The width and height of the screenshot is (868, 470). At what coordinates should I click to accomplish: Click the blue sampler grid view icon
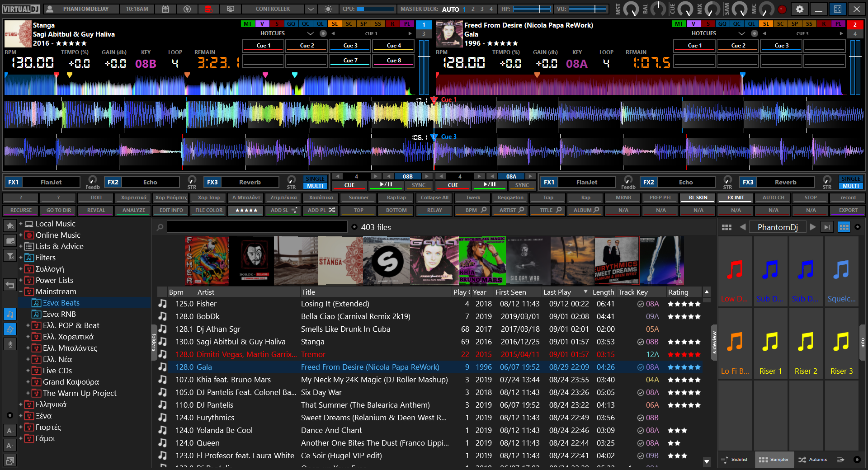point(844,227)
